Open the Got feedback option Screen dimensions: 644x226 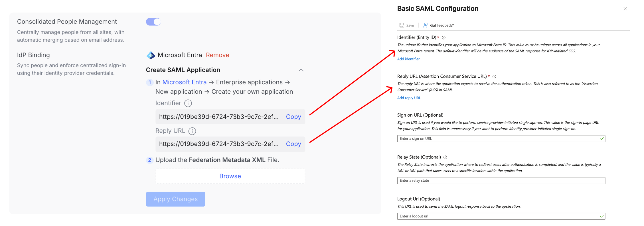point(439,25)
